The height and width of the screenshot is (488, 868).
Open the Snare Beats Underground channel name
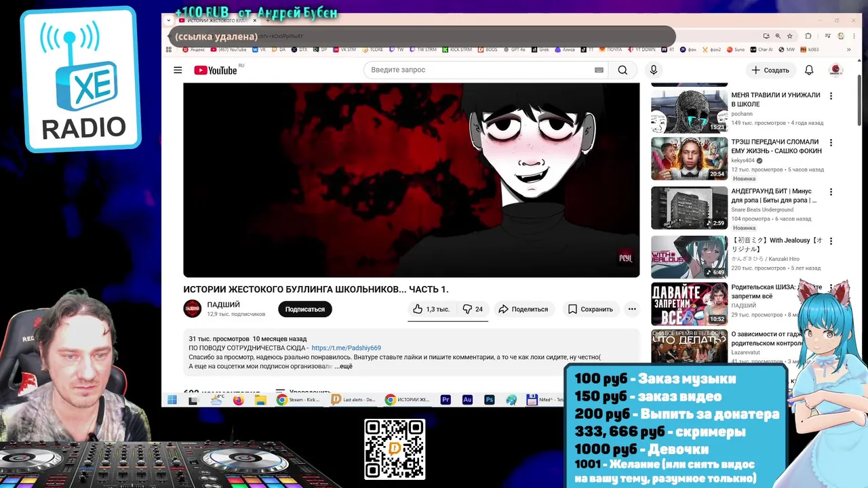point(762,209)
